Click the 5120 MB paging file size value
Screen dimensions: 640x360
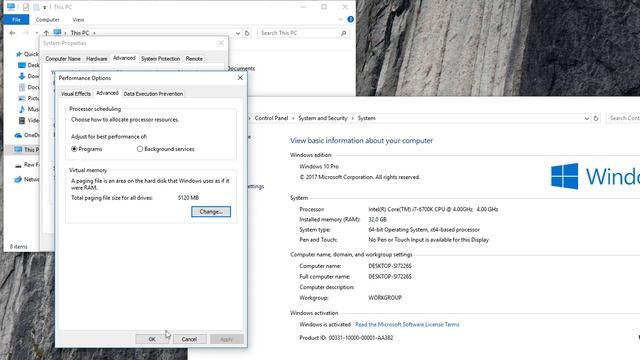coord(188,198)
